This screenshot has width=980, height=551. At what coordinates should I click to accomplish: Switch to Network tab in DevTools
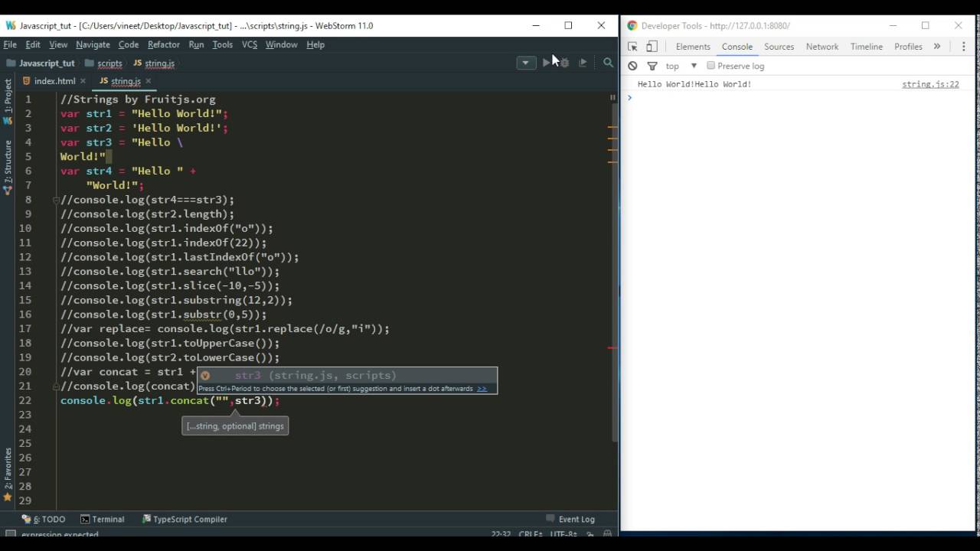point(822,47)
